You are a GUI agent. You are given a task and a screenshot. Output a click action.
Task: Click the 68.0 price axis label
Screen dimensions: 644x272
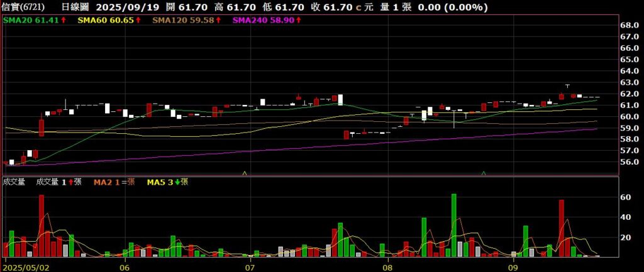(630, 26)
